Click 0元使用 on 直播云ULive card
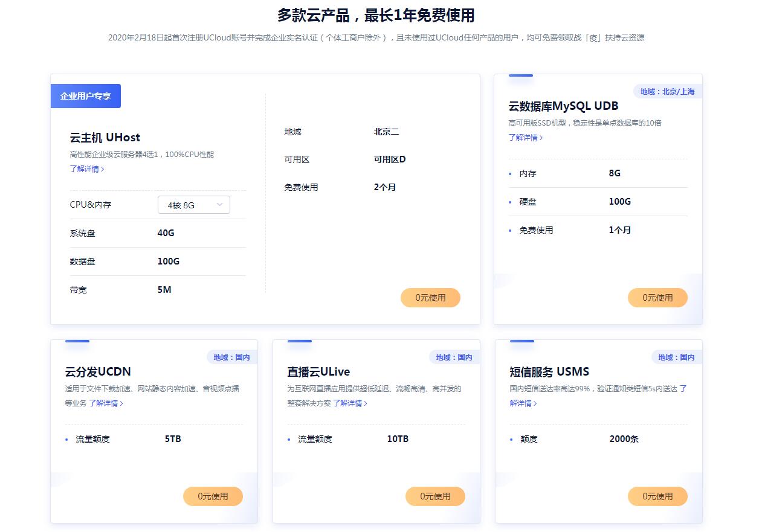This screenshot has width=762, height=532. coord(435,496)
